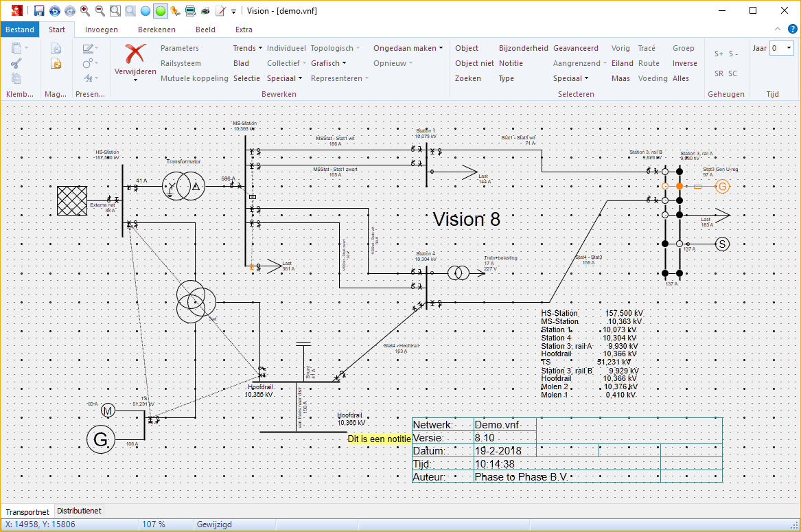Switch to the Berekenen ribbon tab
This screenshot has height=532, width=801.
pos(156,30)
